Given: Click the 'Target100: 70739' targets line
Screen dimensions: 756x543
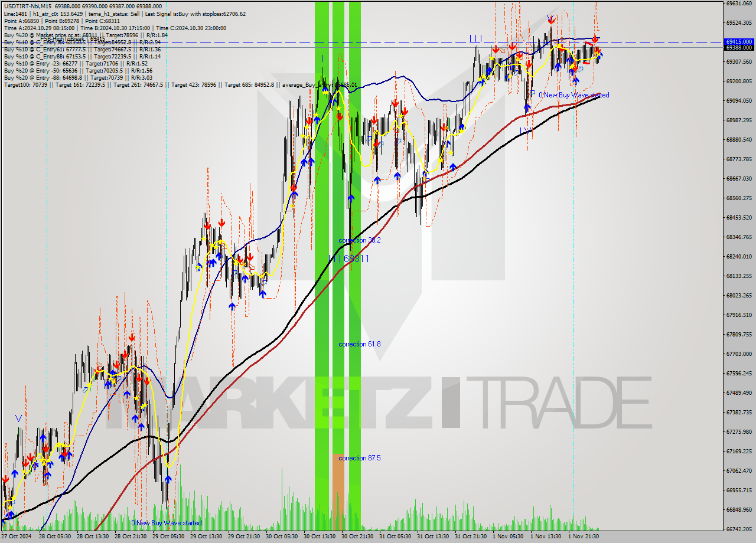Looking at the screenshot, I should coord(180,84).
